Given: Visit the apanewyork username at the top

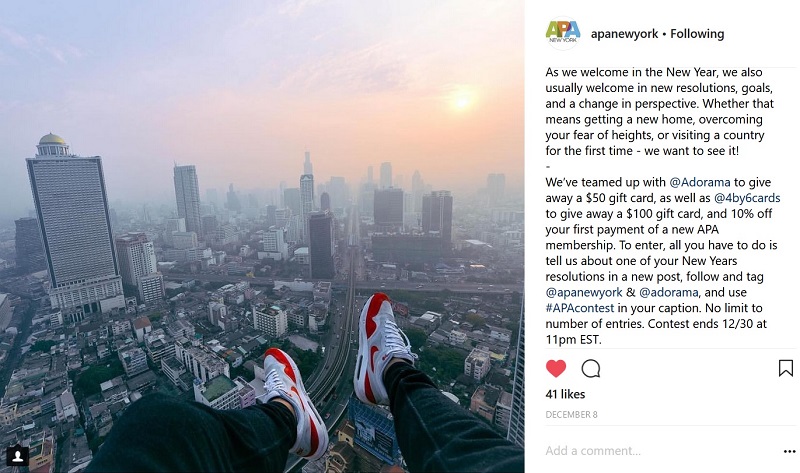Looking at the screenshot, I should click(x=624, y=34).
